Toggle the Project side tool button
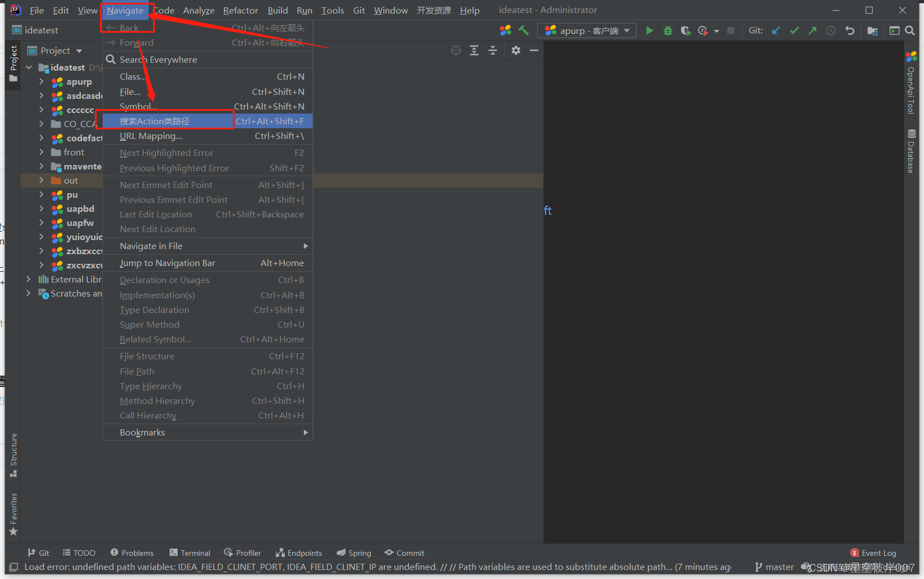 tap(14, 64)
